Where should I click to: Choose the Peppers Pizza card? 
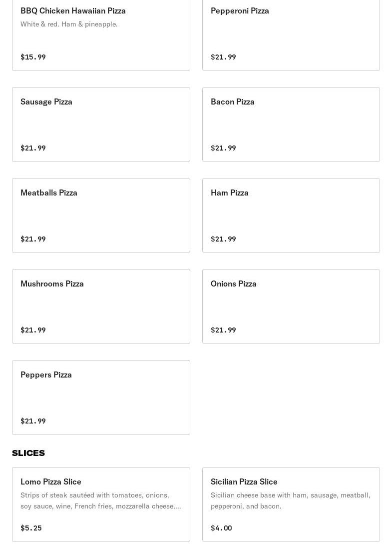pyautogui.click(x=101, y=397)
